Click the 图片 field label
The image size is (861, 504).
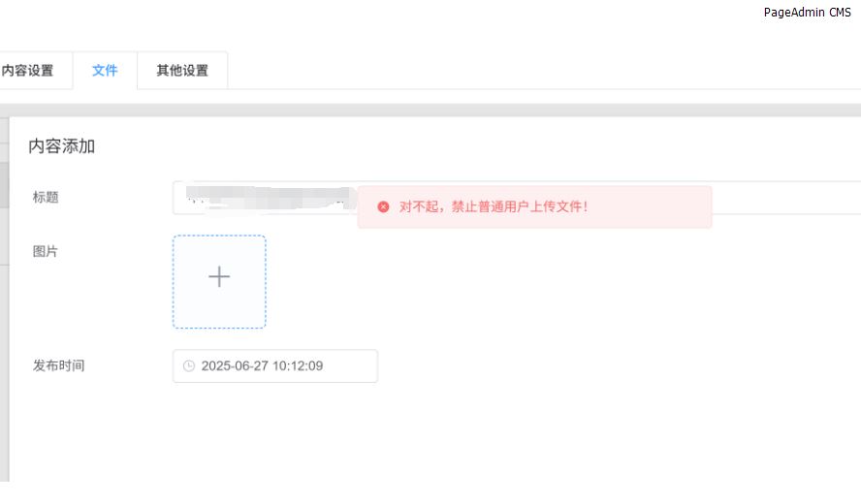click(45, 251)
